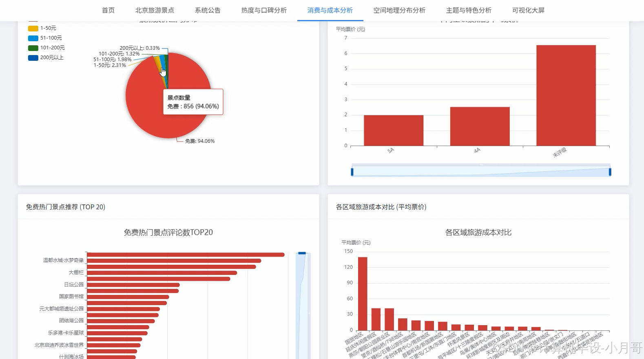Click the tallest 国贸地区 bar
Image resolution: width=644 pixels, height=359 pixels.
pyautogui.click(x=363, y=294)
